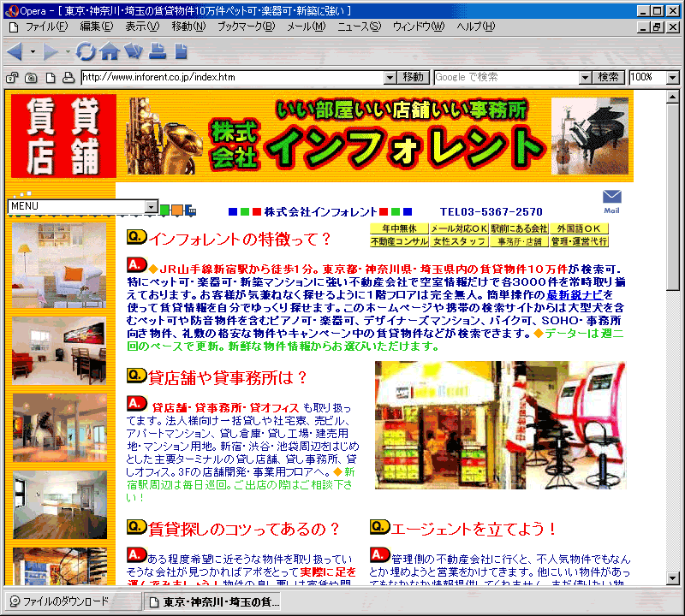Viewport: 685px width, 616px height.
Task: Click the storefront and kiosk photo
Action: (x=500, y=424)
